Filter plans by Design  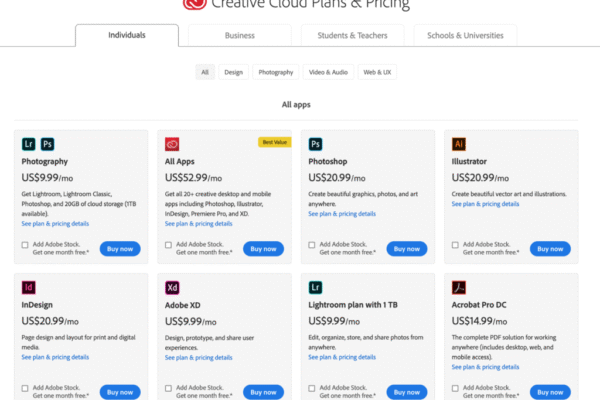[x=233, y=72]
